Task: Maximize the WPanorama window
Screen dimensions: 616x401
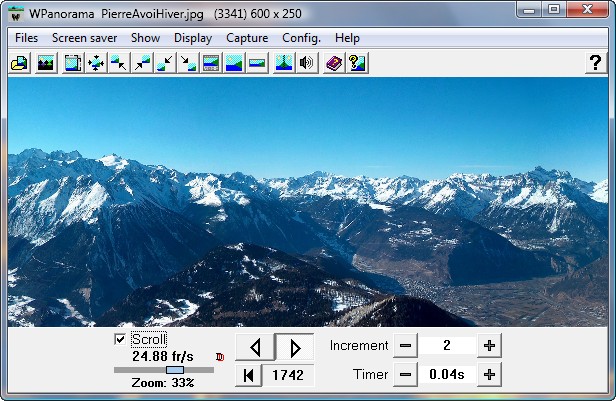Action: tap(554, 9)
